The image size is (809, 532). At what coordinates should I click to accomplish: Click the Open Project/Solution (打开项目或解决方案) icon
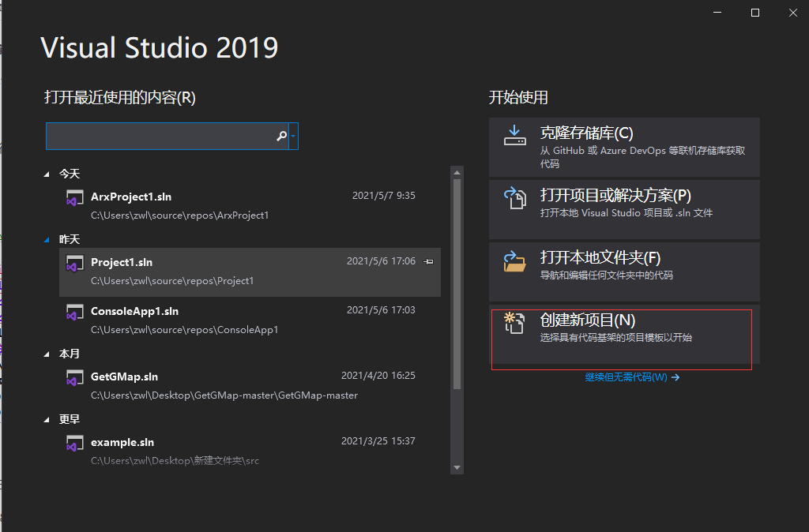click(515, 198)
